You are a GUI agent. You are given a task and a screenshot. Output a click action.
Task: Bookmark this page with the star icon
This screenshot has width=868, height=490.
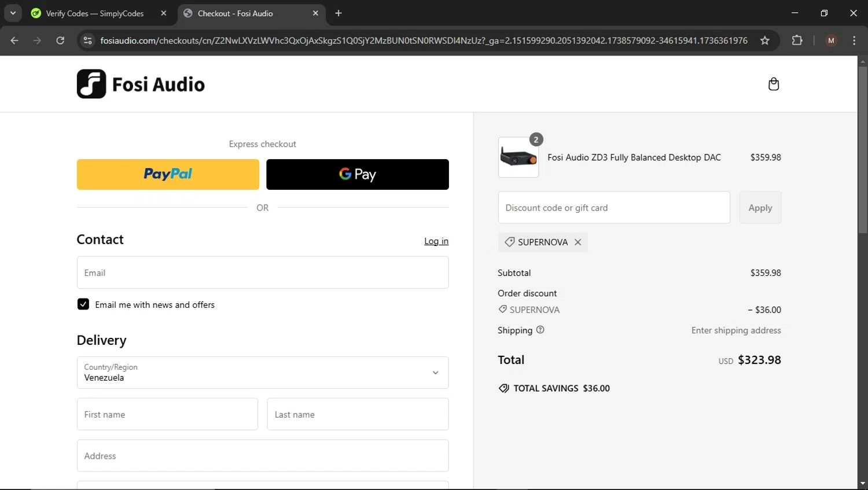coord(764,40)
